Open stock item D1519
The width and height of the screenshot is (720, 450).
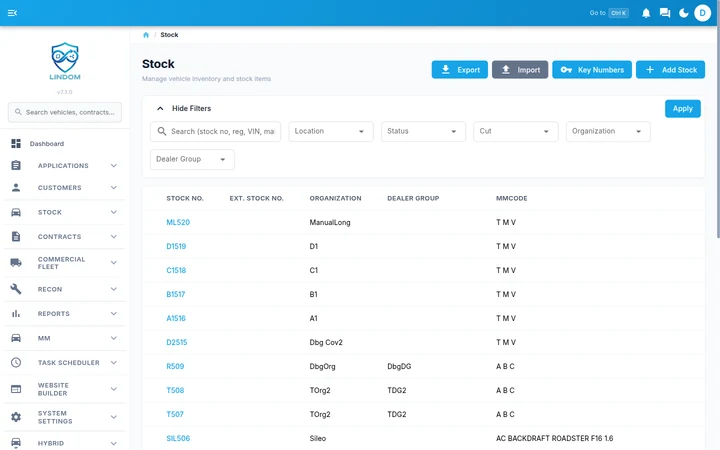tap(176, 246)
